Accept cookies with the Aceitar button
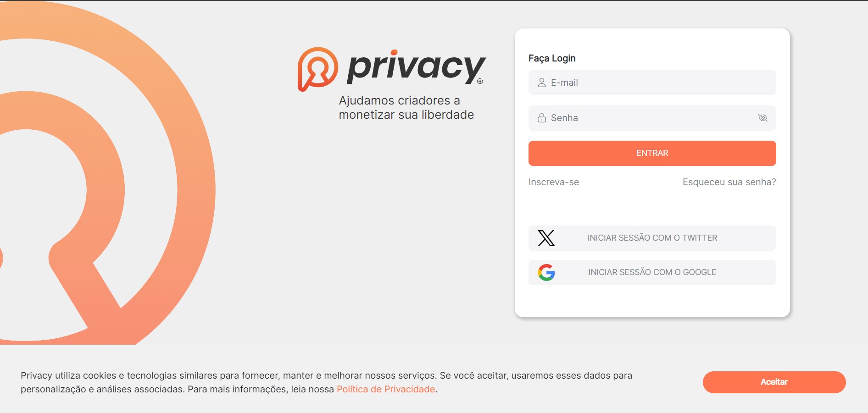 coord(774,382)
